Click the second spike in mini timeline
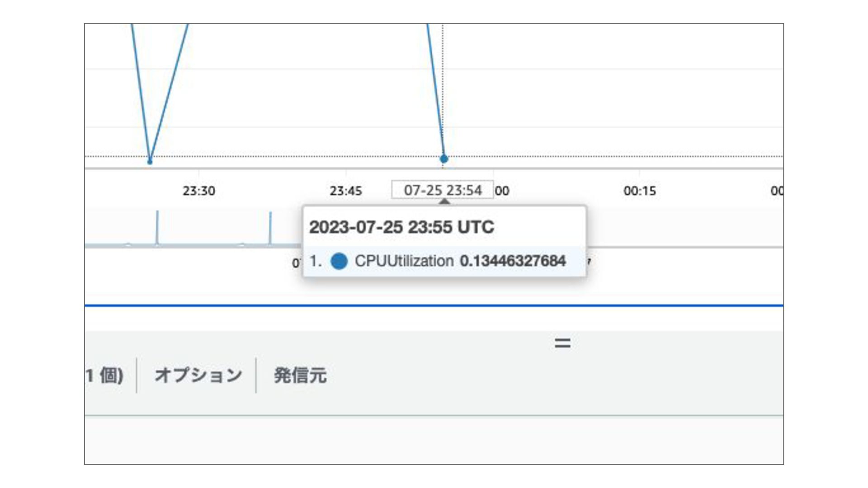 coord(270,228)
